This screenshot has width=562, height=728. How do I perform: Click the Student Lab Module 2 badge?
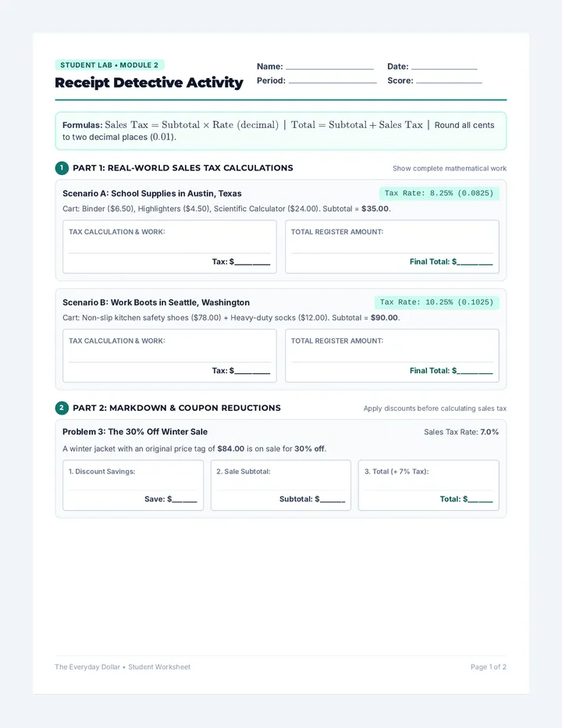pos(109,65)
